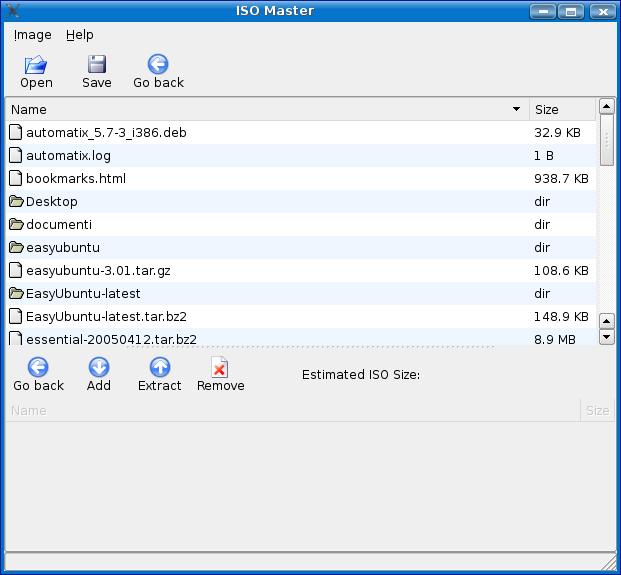This screenshot has width=621, height=575.
Task: Click the pane divider grip handle
Action: pos(310,347)
